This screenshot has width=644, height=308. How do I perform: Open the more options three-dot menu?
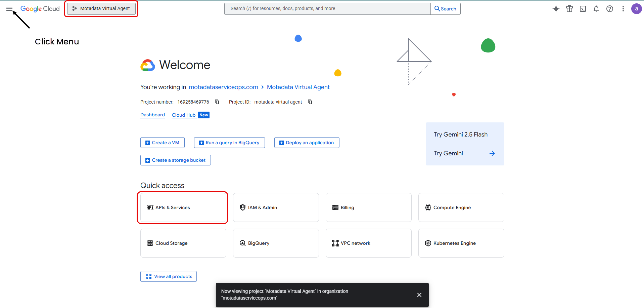pos(623,9)
